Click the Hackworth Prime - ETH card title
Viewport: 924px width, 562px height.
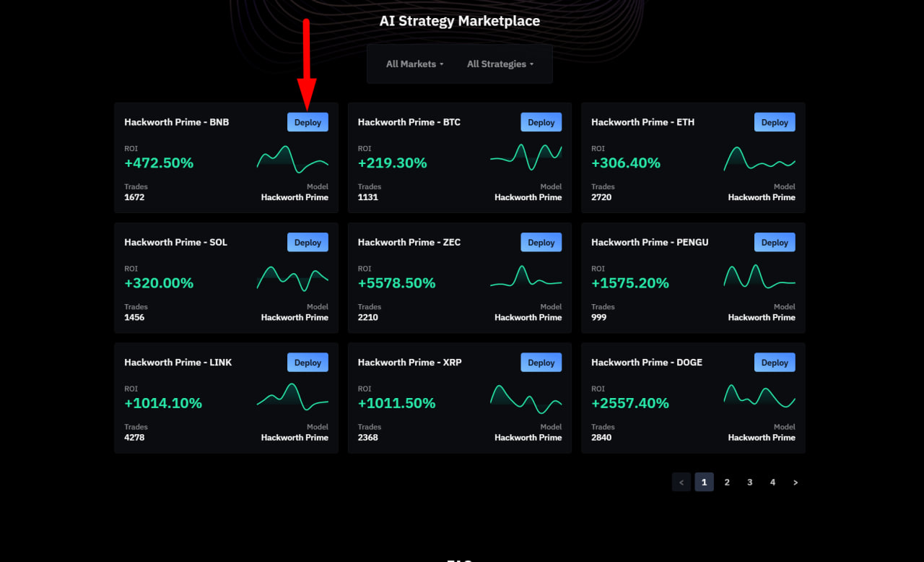click(x=642, y=122)
